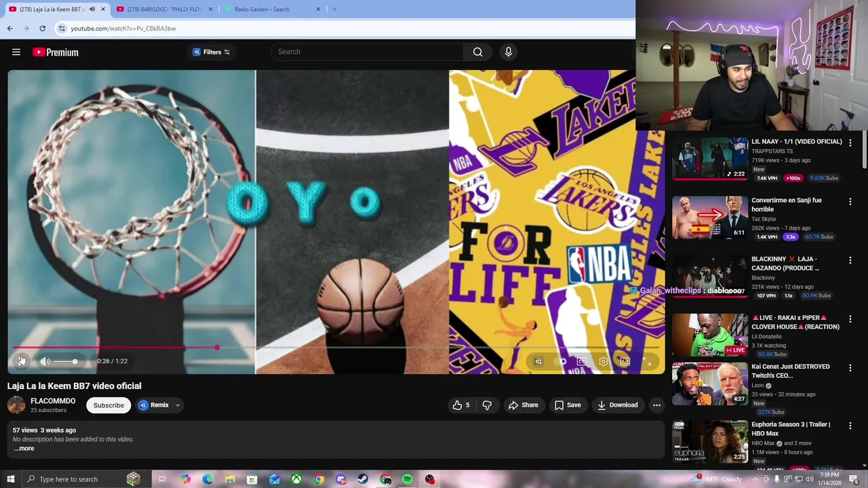Screen dimensions: 868x488
Task: Seek along the red video progress bar
Action: click(336, 348)
